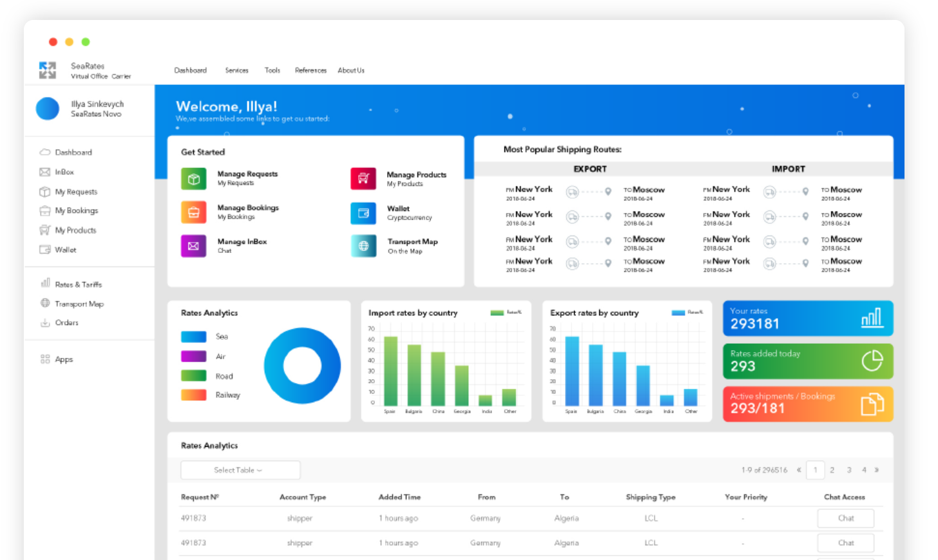The height and width of the screenshot is (560, 938).
Task: Expand the Select Table dropdown
Action: (x=240, y=470)
